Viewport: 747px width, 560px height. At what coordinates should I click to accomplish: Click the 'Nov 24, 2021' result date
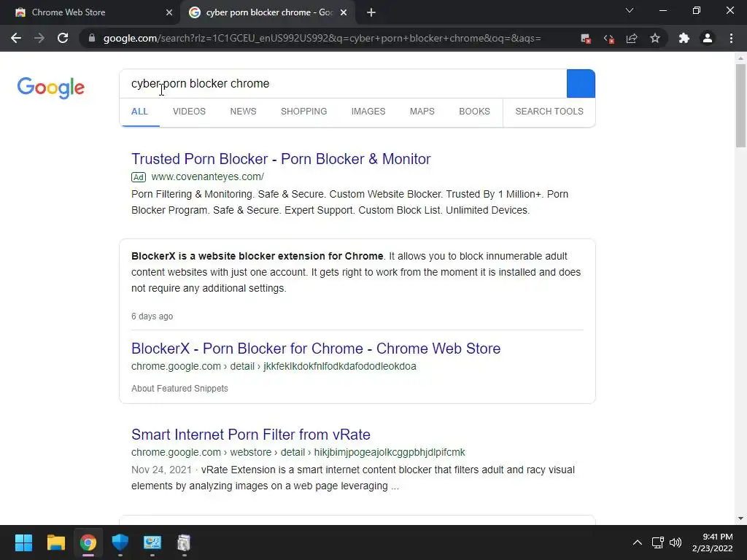[161, 470]
